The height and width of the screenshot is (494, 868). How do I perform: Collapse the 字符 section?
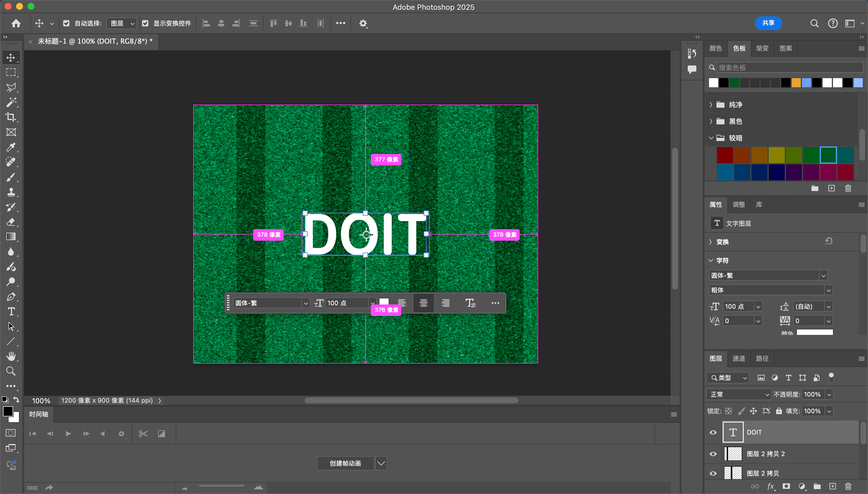(711, 260)
